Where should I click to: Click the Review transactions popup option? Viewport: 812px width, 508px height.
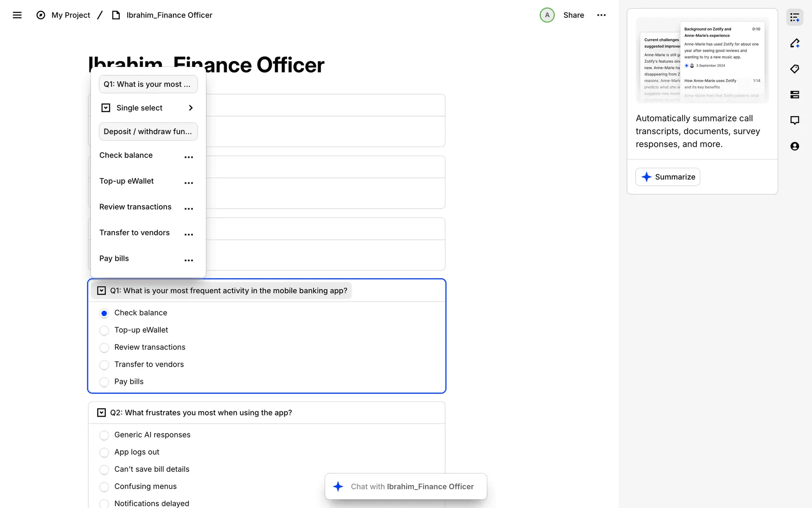tap(135, 207)
